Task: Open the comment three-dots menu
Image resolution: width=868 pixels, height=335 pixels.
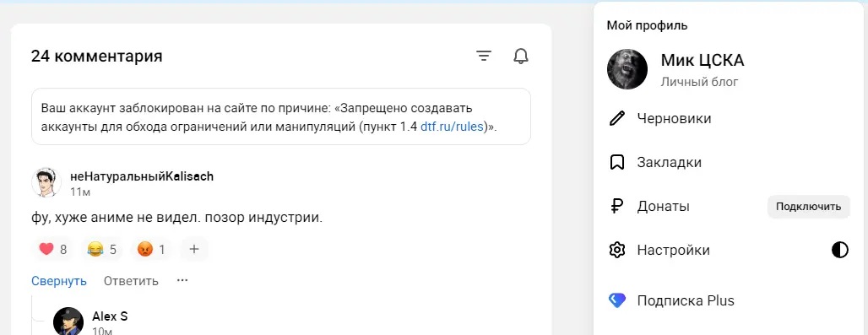Action: (182, 280)
